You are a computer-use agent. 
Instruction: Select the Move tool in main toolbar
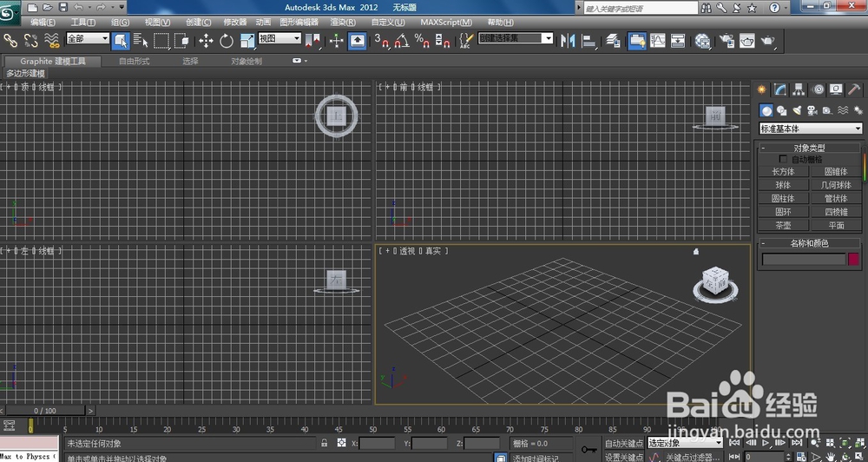pos(206,40)
